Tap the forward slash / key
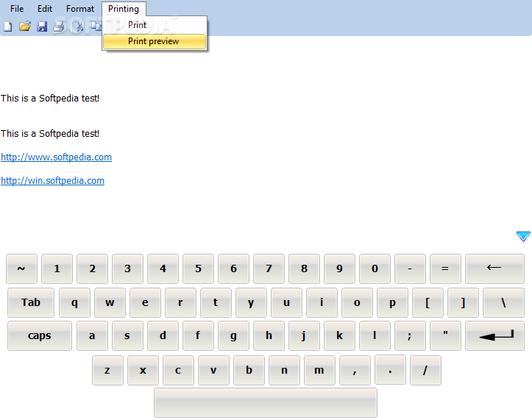This screenshot has width=532, height=420. tap(425, 371)
